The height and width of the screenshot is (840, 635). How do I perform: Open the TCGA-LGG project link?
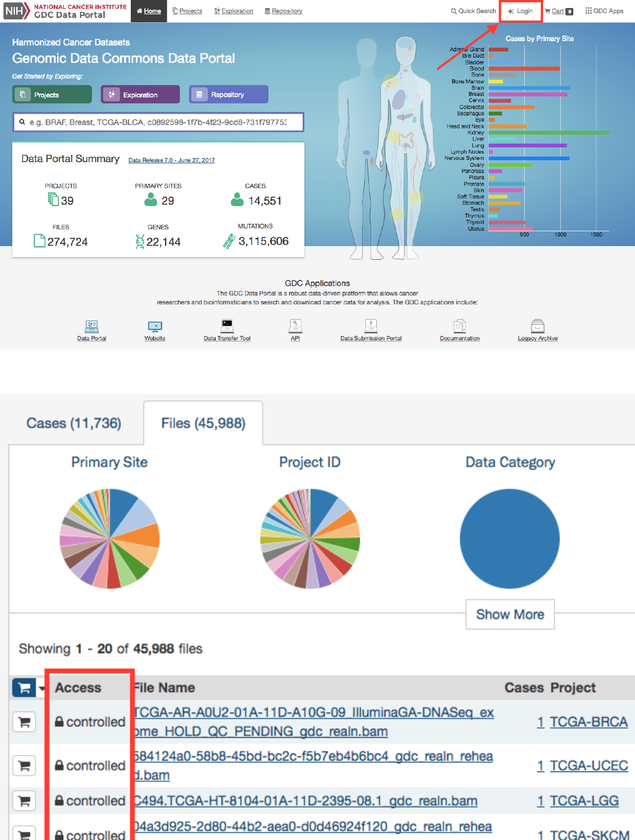click(x=584, y=801)
